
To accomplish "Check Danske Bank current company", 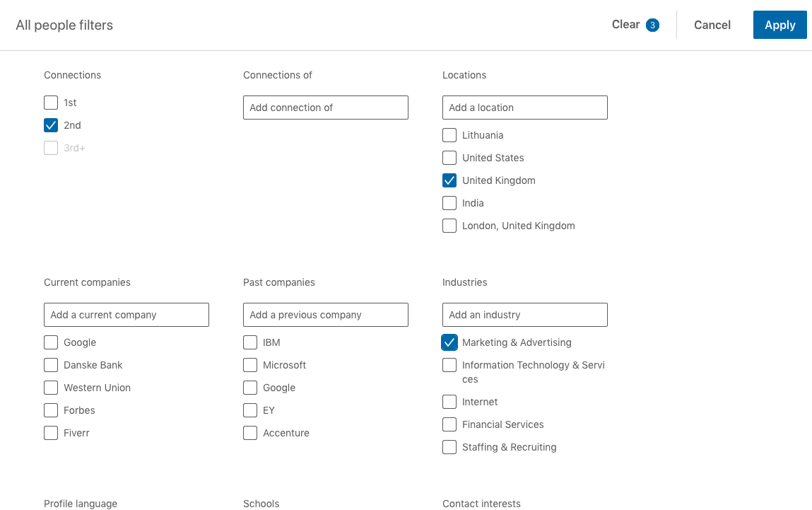I will point(51,365).
